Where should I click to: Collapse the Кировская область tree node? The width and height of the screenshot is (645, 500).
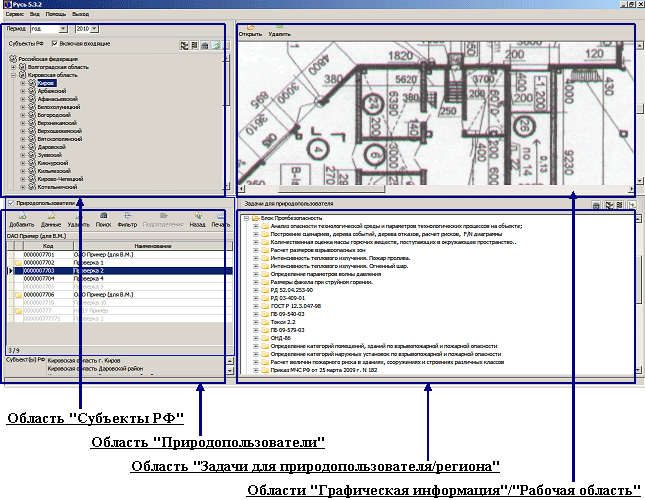pyautogui.click(x=14, y=75)
